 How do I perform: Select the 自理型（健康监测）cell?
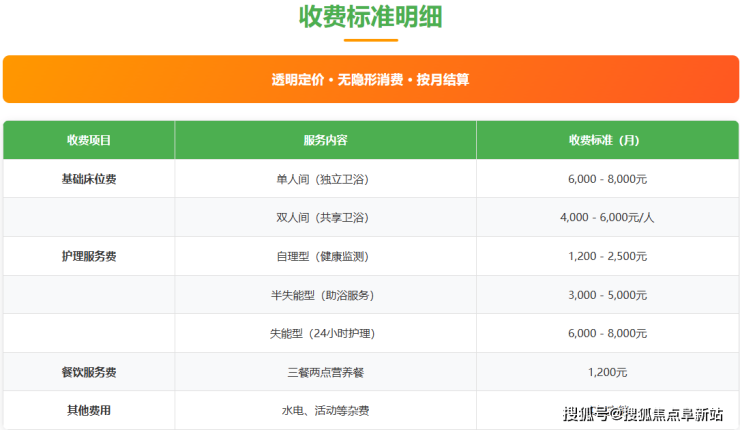point(325,257)
